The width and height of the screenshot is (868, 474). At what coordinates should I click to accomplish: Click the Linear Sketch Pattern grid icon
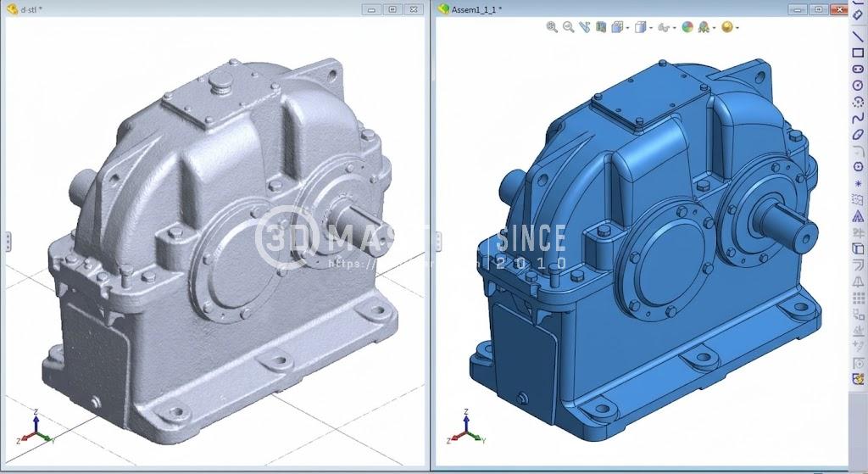(x=858, y=298)
